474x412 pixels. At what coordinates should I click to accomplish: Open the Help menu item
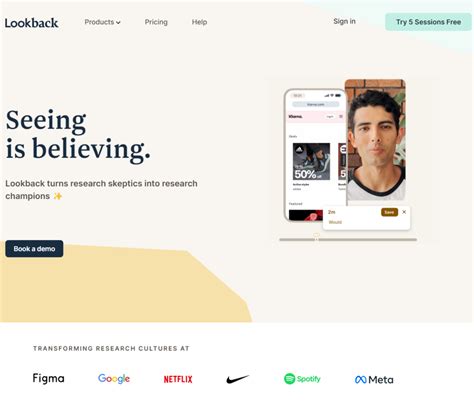pos(199,22)
